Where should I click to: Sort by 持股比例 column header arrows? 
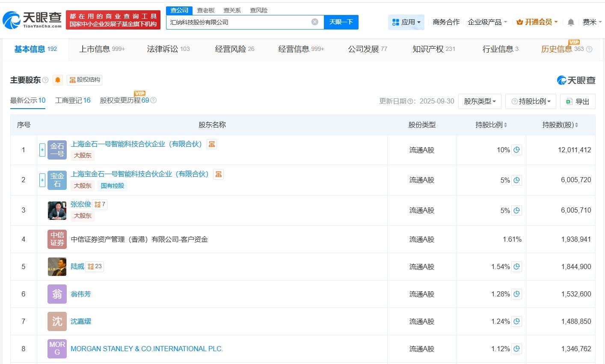[x=505, y=125]
